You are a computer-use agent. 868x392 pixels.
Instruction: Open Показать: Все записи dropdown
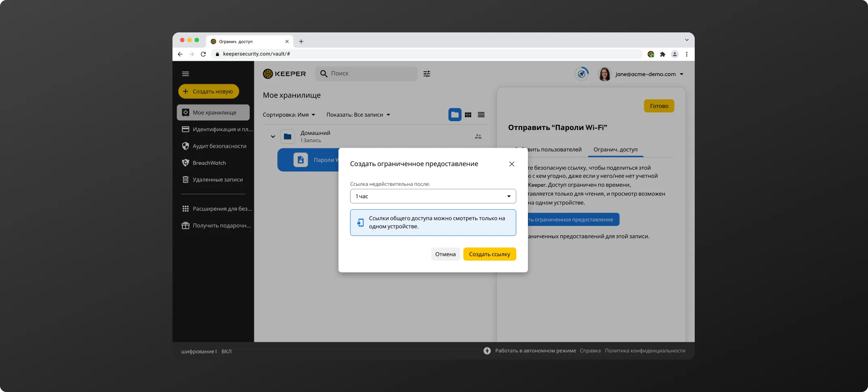(358, 115)
